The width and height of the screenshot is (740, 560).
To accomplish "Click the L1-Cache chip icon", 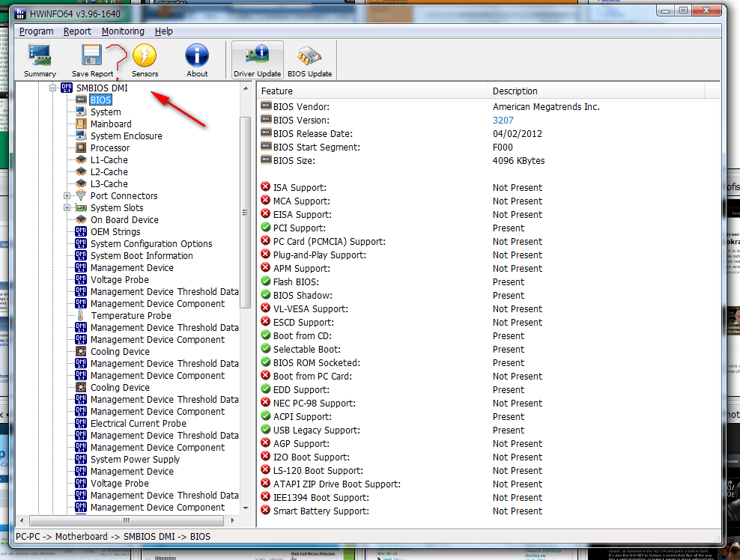I will (81, 160).
